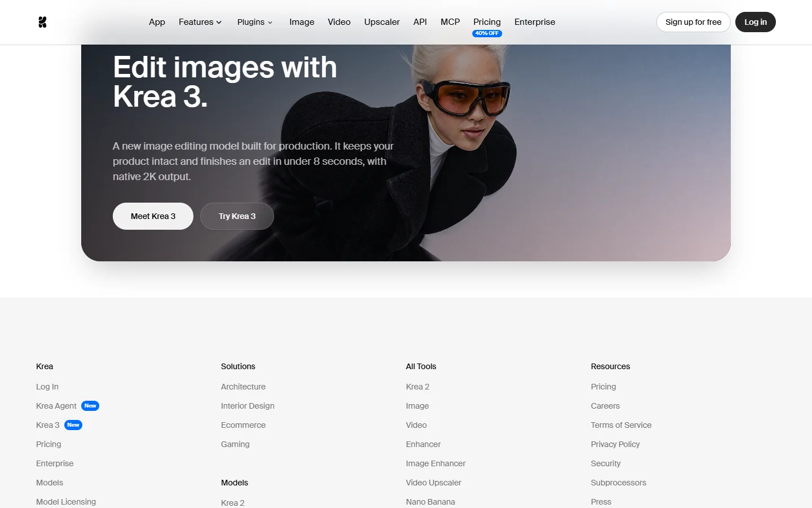Screen dimensions: 812x508
Task: Open the Nano Banana link
Action: click(430, 502)
